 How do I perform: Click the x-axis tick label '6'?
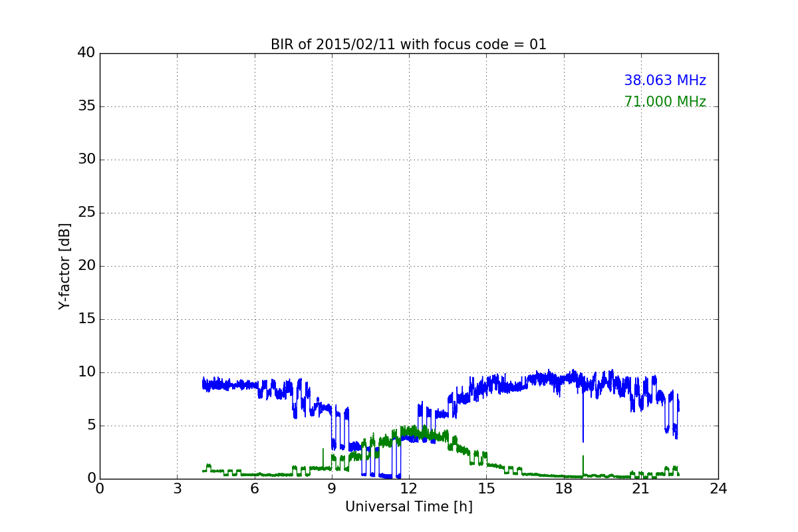[254, 488]
